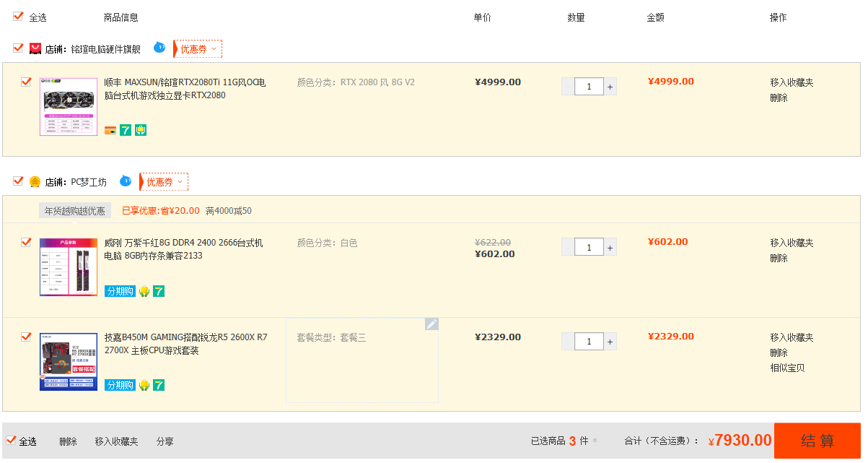Click 分享 in the bottom bar

pyautogui.click(x=165, y=441)
